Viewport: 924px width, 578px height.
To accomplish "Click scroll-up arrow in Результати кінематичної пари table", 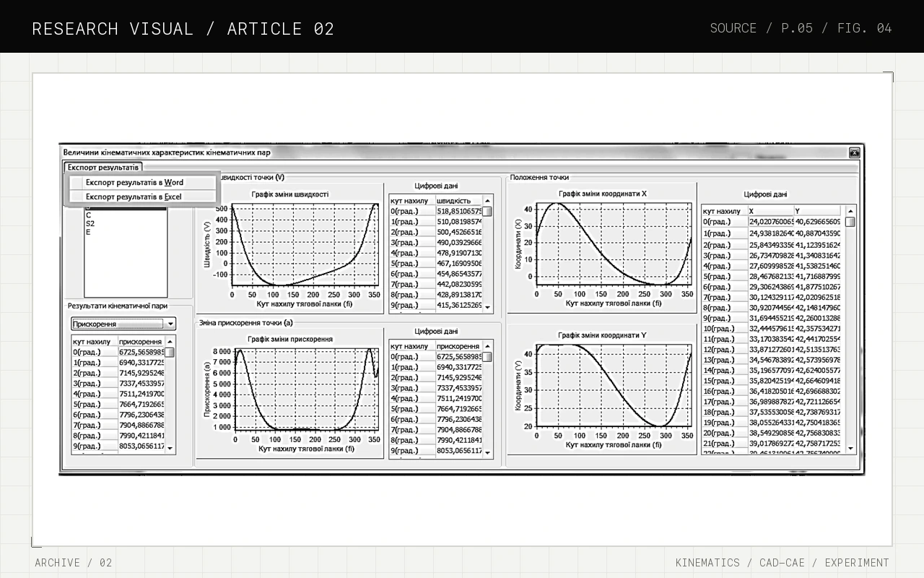I will 170,341.
